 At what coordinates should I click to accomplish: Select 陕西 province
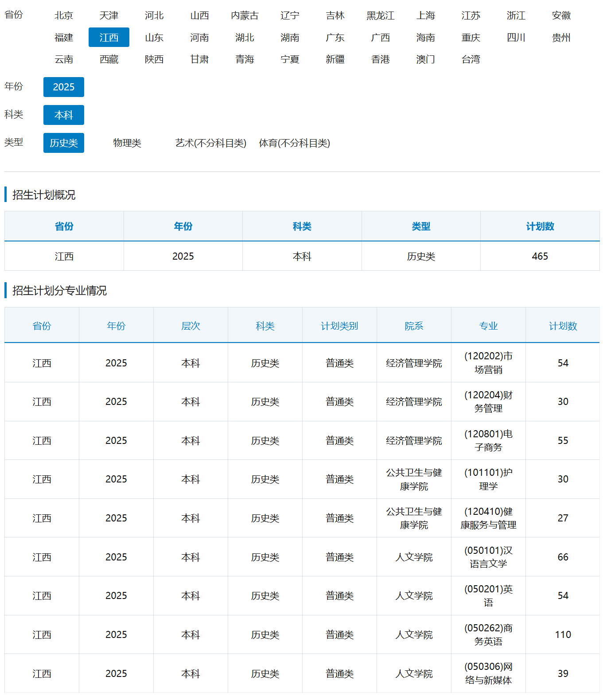tap(154, 59)
